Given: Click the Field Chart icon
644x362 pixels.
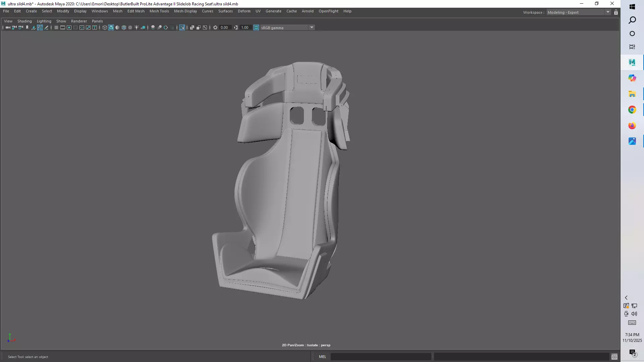Looking at the screenshot, I should pos(82,27).
